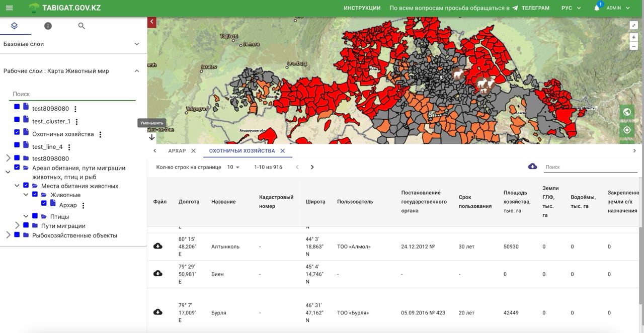Toggle the Охотничьи хозяйства layer checkbox
Image resolution: width=644 pixels, height=333 pixels.
(x=17, y=132)
